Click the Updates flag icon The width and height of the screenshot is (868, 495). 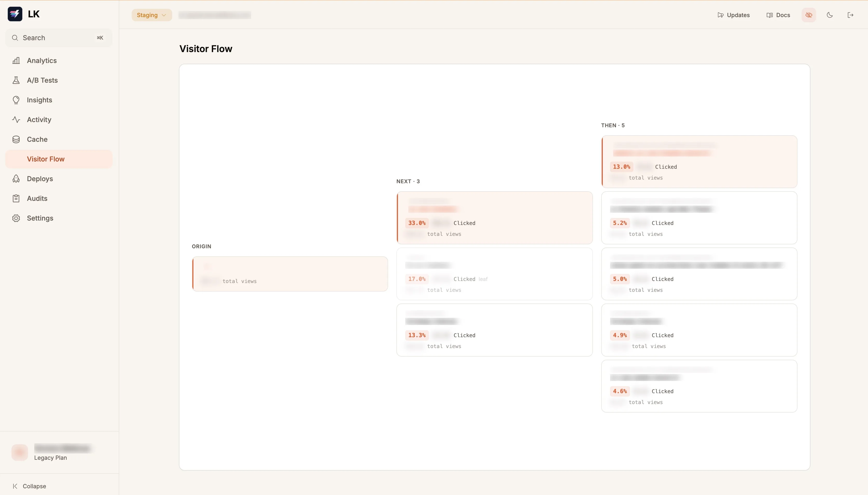(720, 15)
